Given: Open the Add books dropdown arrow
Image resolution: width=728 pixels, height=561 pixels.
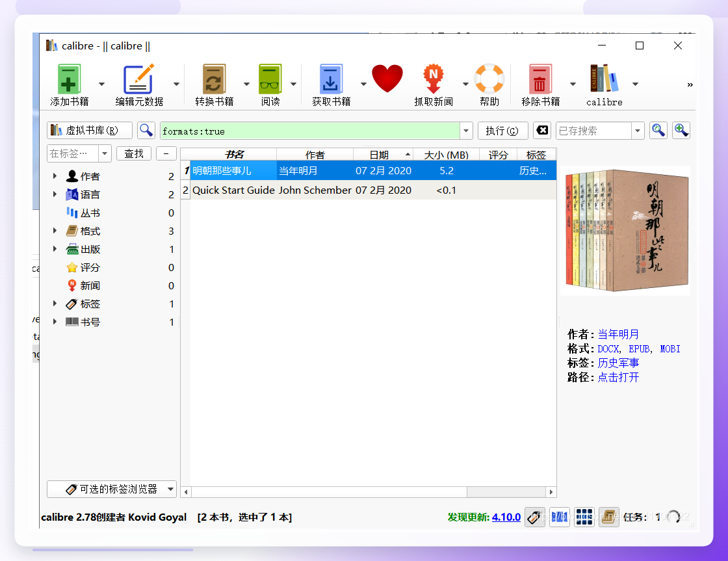Looking at the screenshot, I should 101,84.
